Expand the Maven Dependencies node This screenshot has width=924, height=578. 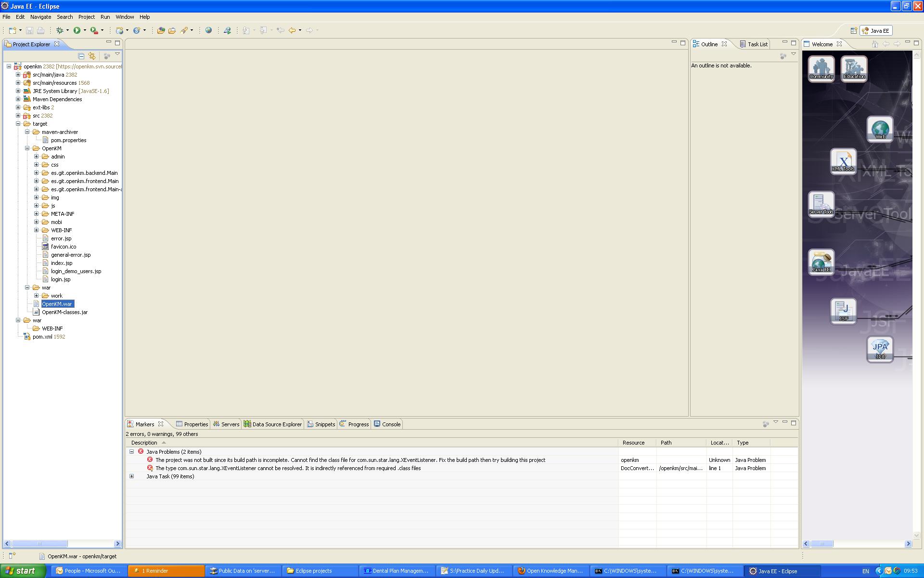click(18, 99)
